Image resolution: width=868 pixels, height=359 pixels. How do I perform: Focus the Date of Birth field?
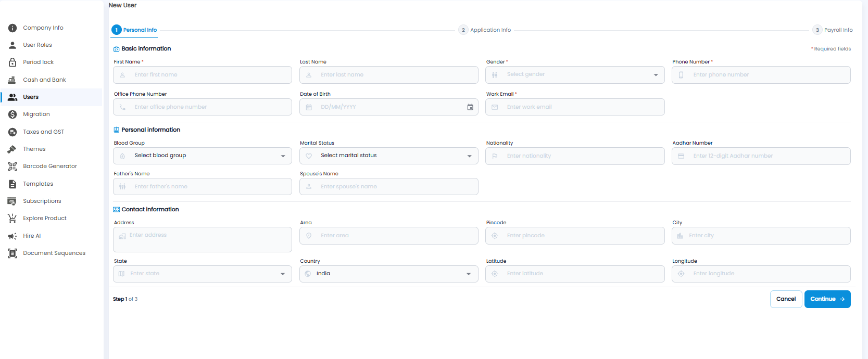[x=389, y=107]
